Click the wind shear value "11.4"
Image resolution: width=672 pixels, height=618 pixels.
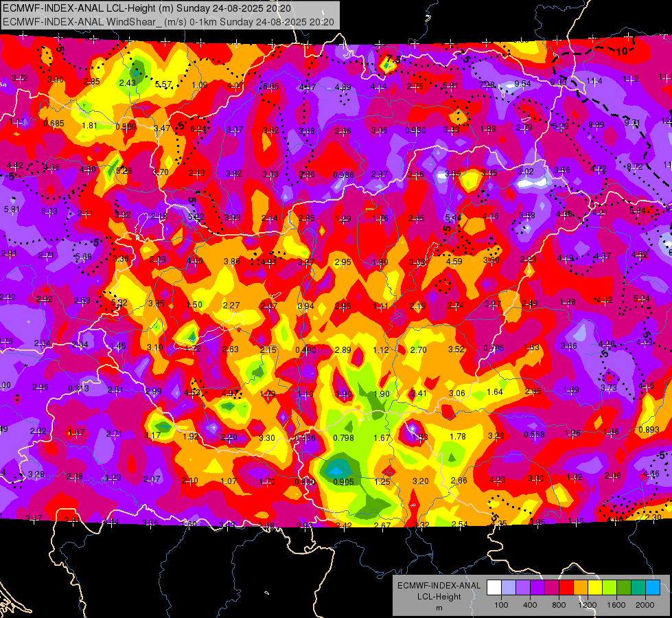pos(594,81)
